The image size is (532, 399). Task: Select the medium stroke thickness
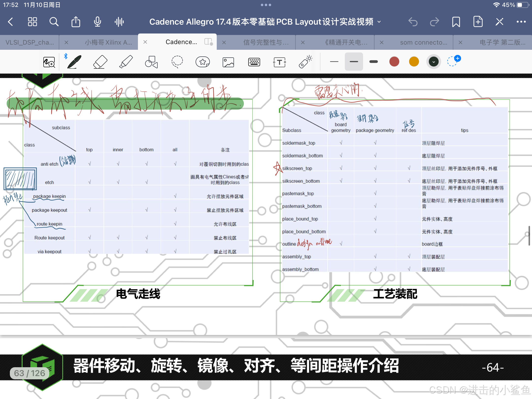point(354,62)
